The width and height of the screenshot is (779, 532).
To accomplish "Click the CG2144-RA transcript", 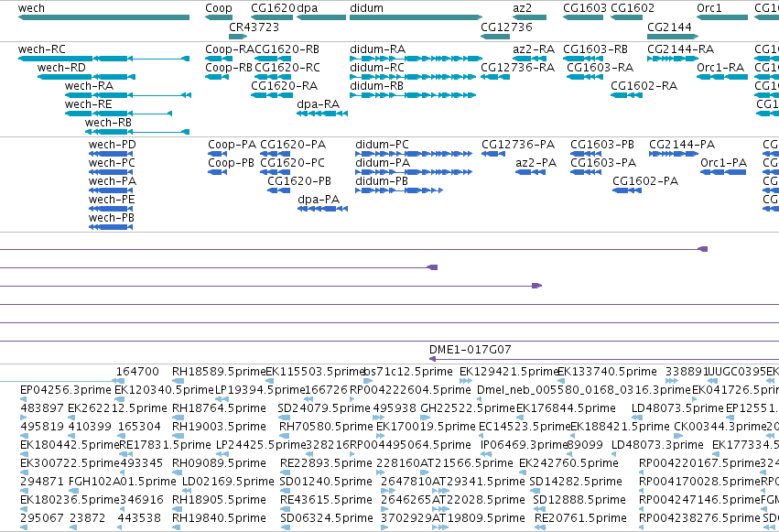I will coord(673,59).
